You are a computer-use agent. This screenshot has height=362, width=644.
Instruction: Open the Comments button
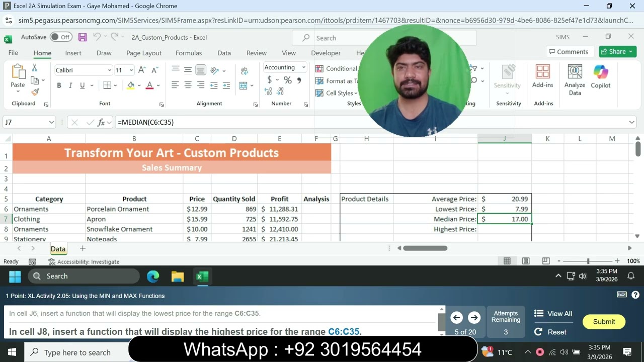[569, 51]
